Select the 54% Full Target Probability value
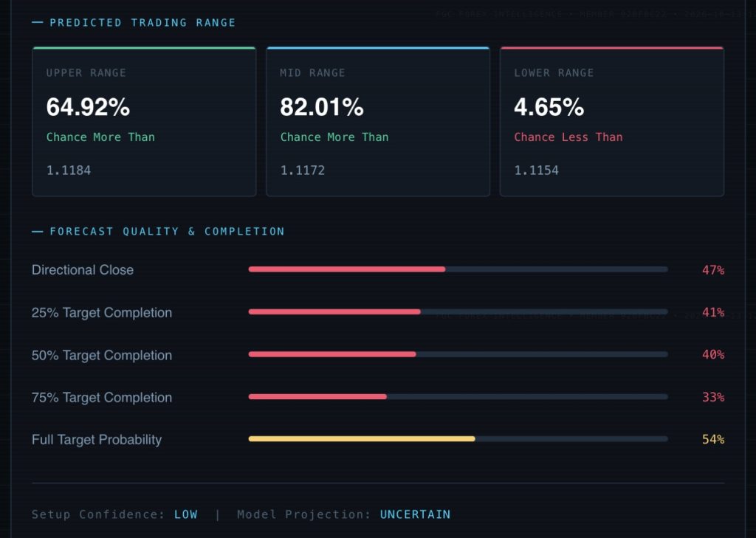 pyautogui.click(x=713, y=440)
